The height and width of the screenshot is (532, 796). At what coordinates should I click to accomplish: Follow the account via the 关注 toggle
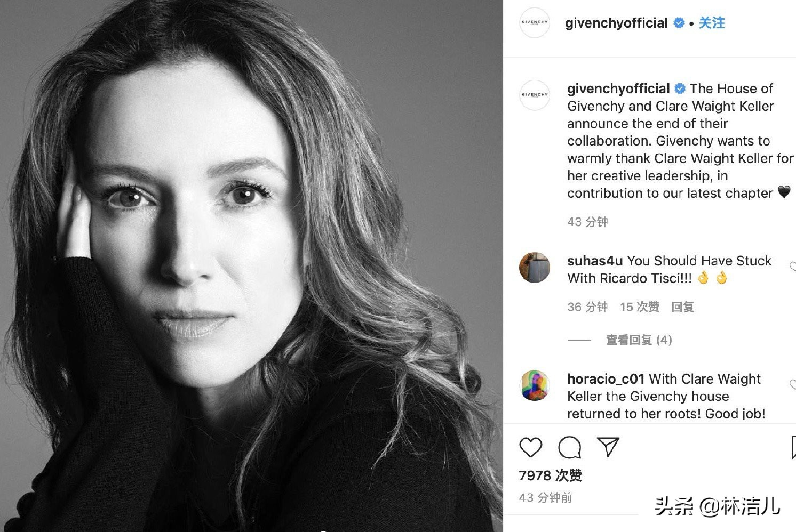pos(713,23)
